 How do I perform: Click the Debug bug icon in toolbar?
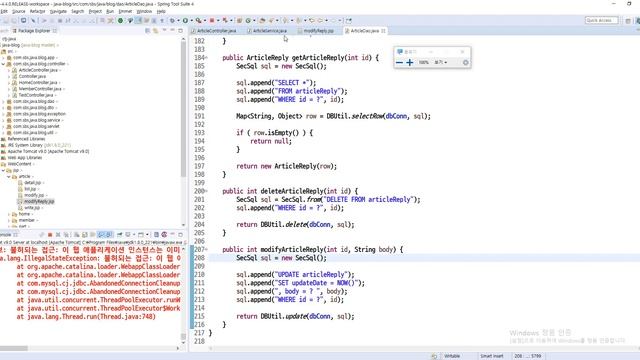click(x=173, y=20)
